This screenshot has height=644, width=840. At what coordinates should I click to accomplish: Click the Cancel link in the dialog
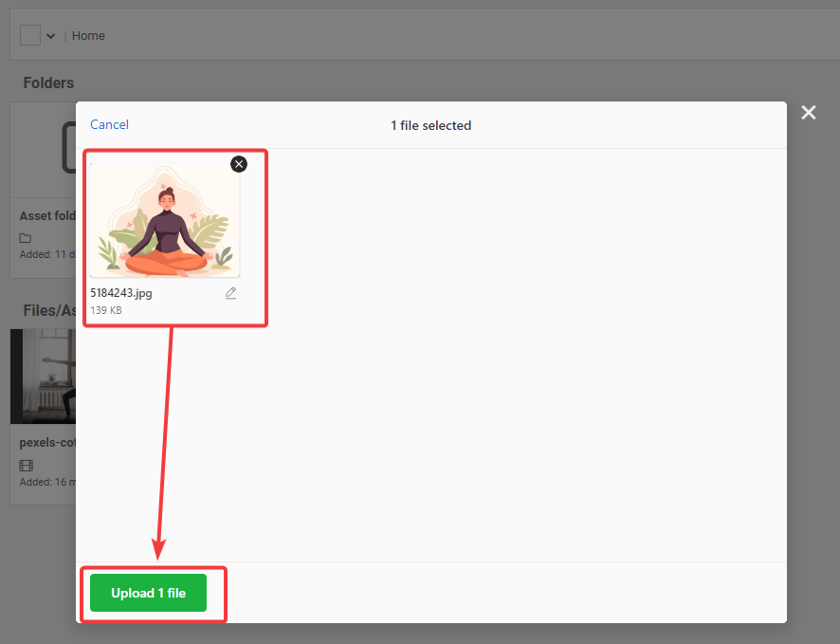(x=109, y=124)
